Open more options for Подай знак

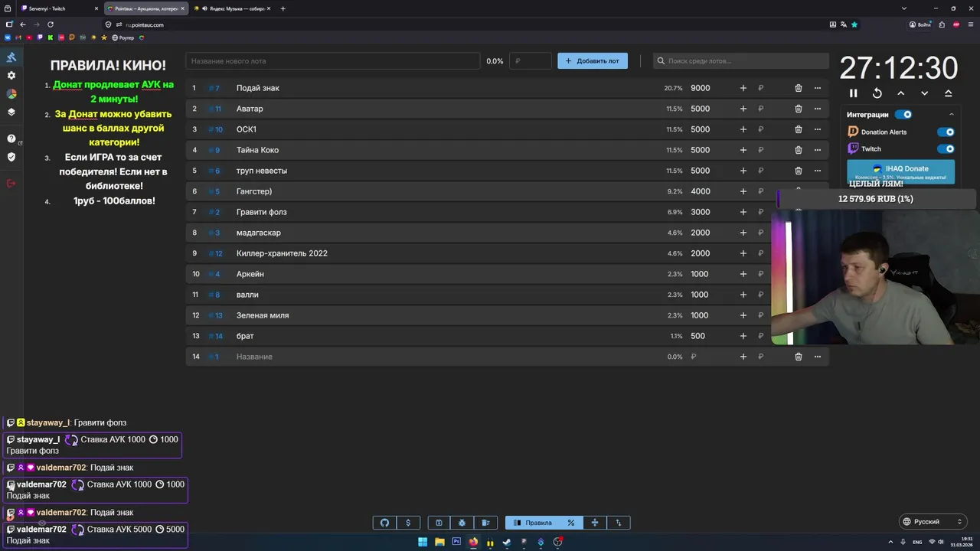(818, 88)
